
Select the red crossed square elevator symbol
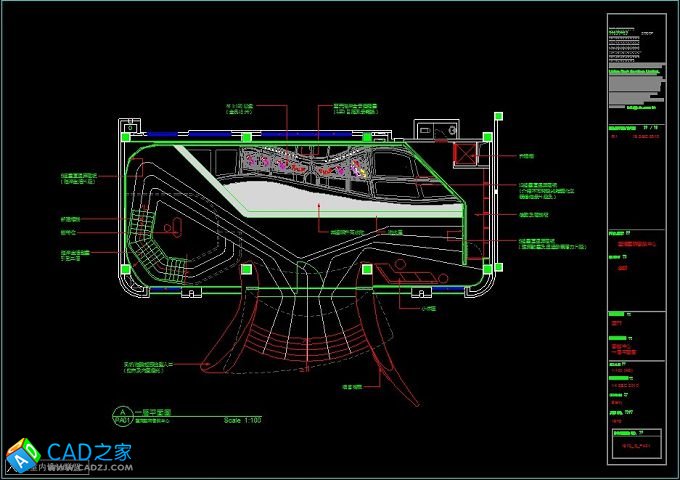(x=467, y=154)
